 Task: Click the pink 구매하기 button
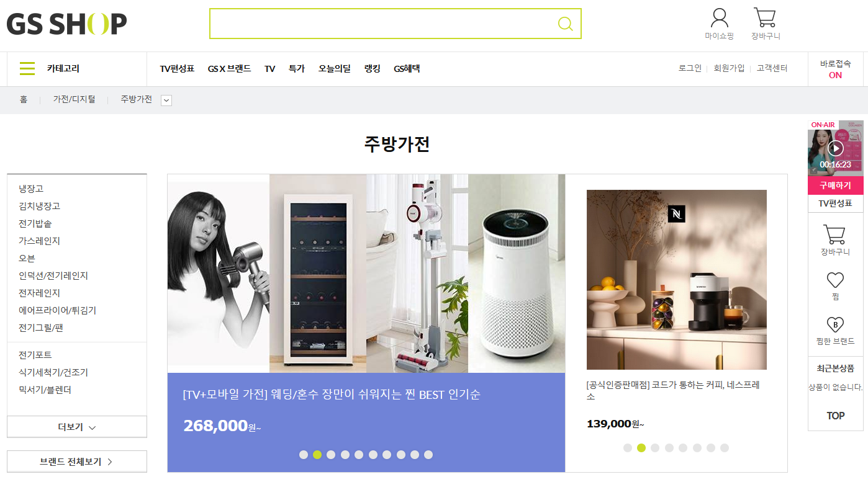tap(835, 185)
